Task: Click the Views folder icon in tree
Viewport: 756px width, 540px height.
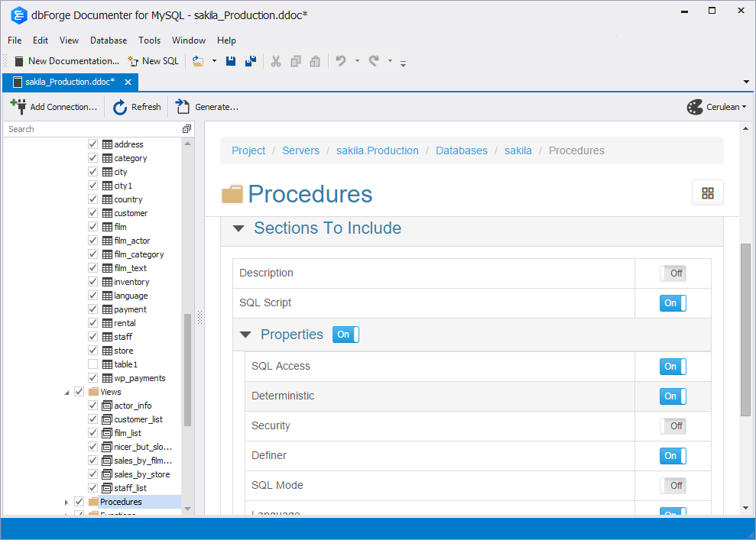Action: point(93,392)
